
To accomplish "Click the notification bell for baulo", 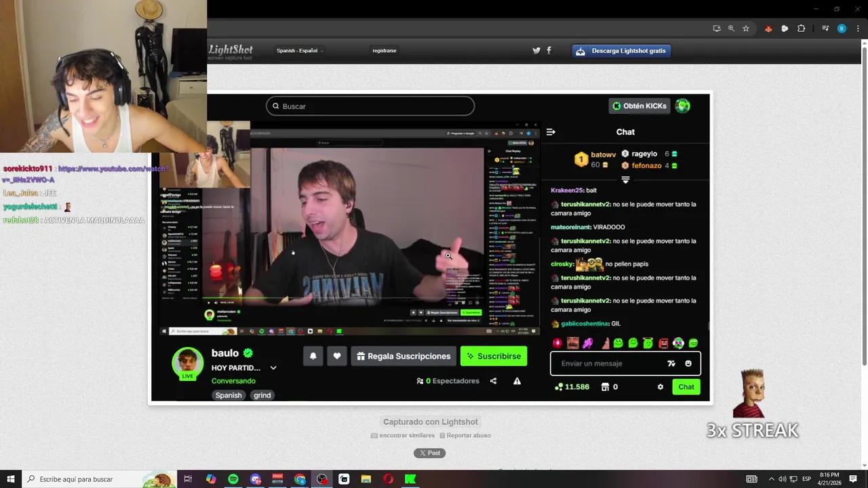I will pos(313,356).
